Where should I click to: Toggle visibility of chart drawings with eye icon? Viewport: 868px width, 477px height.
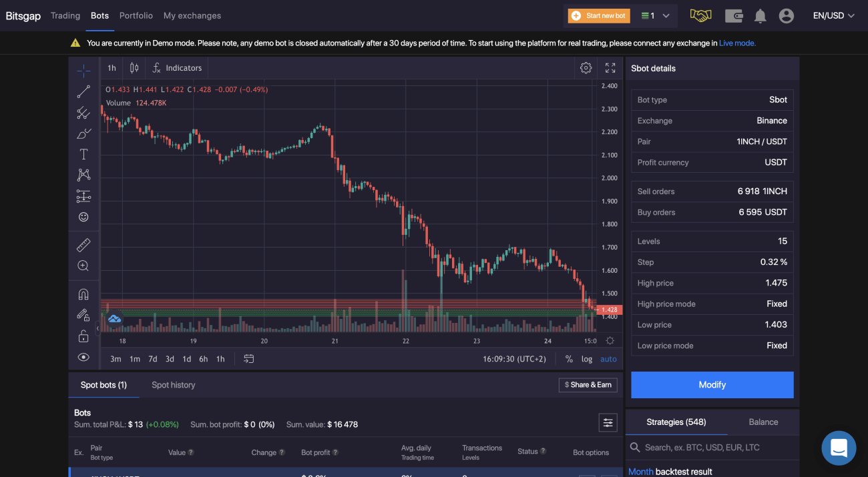pos(83,357)
